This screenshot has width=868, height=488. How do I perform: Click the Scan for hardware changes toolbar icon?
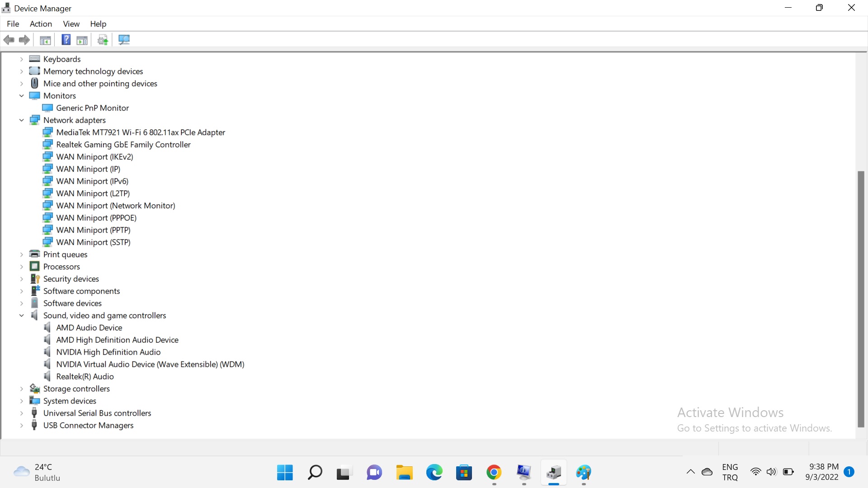point(124,40)
